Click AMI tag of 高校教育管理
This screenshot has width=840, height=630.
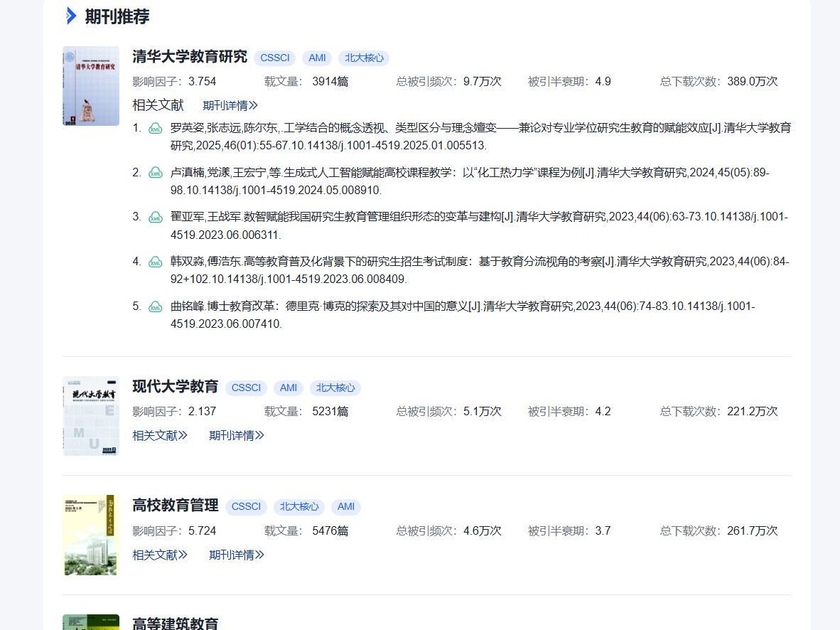click(x=346, y=507)
